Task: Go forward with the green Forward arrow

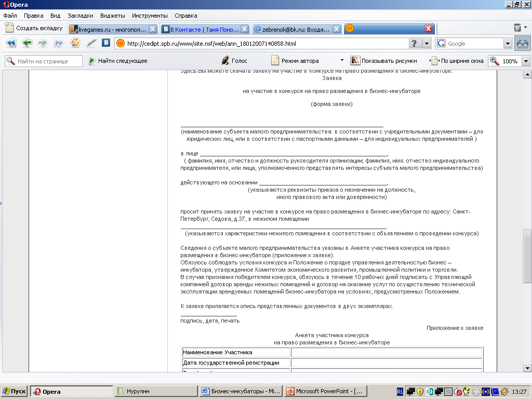Action: pos(43,43)
